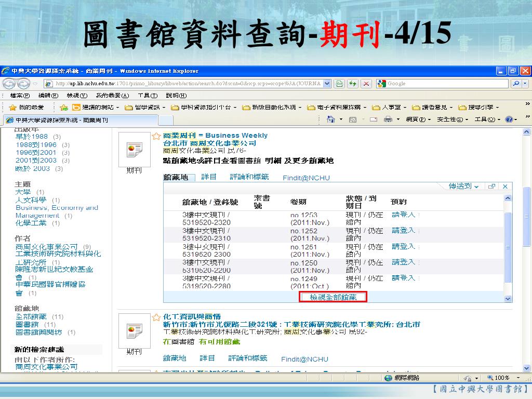Click the Refresh page icon
The image size is (532, 399).
click(x=353, y=84)
